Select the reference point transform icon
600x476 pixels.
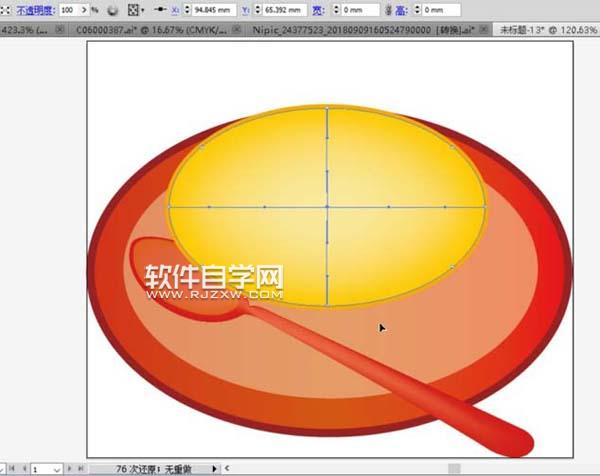click(160, 10)
